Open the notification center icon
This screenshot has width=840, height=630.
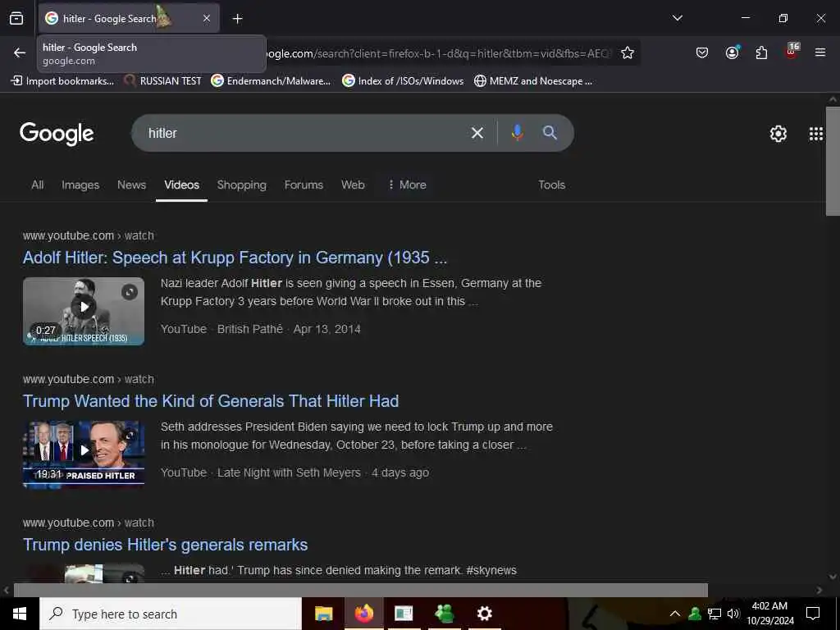(813, 614)
